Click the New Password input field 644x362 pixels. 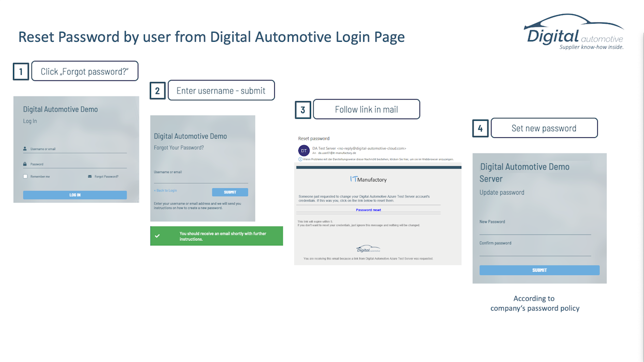pos(535,229)
